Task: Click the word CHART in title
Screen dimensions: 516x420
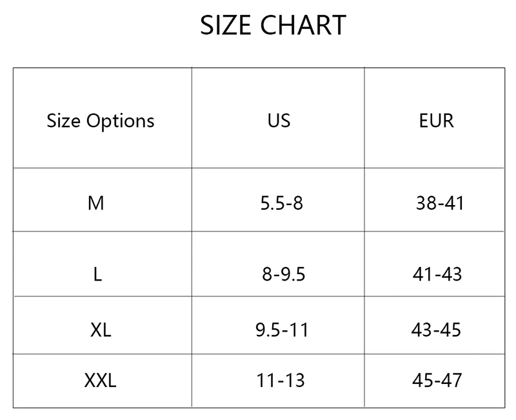Action: (303, 25)
